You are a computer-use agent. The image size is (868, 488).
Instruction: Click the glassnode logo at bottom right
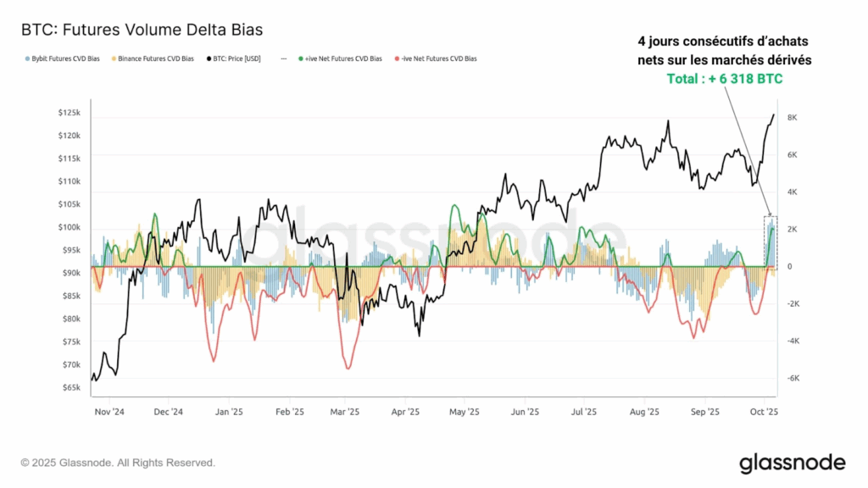click(x=792, y=463)
